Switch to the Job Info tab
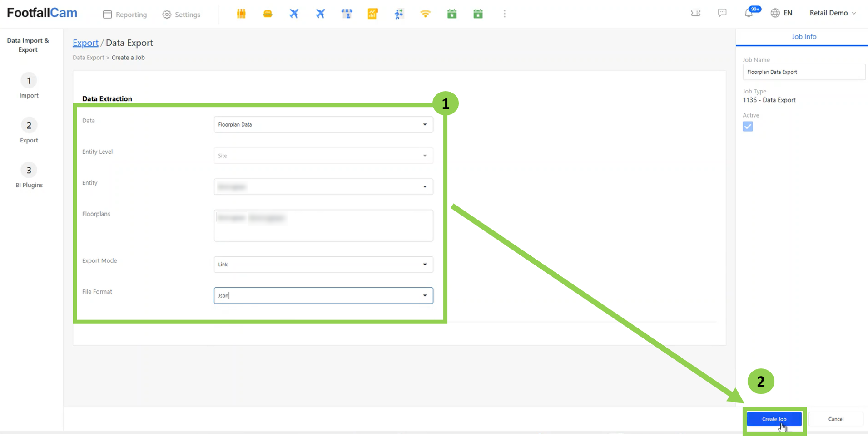The image size is (868, 436). click(x=804, y=37)
